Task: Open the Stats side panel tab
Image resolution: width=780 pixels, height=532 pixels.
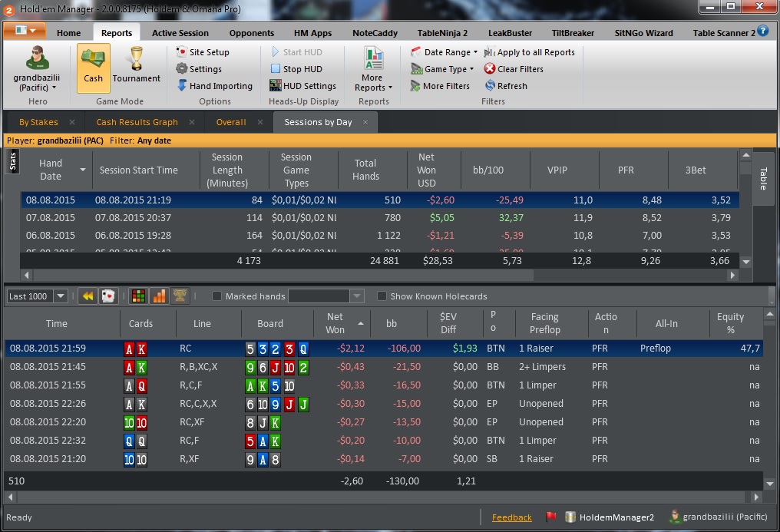Action: tap(13, 161)
